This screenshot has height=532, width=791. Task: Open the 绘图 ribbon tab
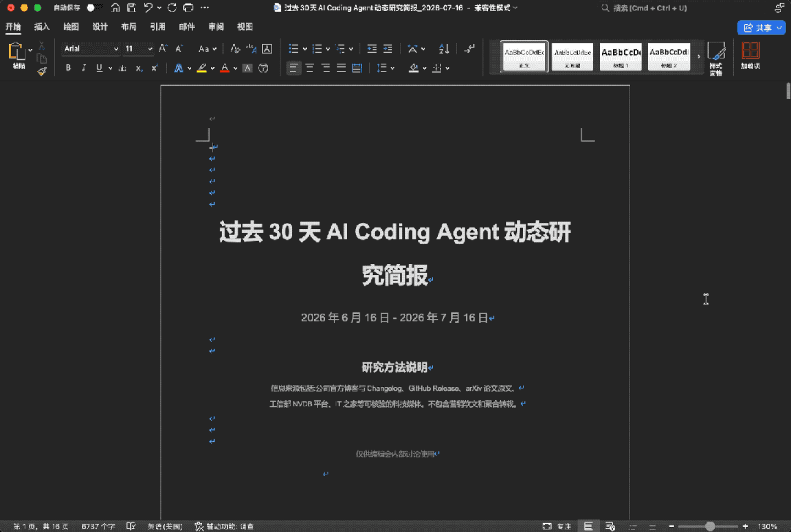tap(71, 26)
